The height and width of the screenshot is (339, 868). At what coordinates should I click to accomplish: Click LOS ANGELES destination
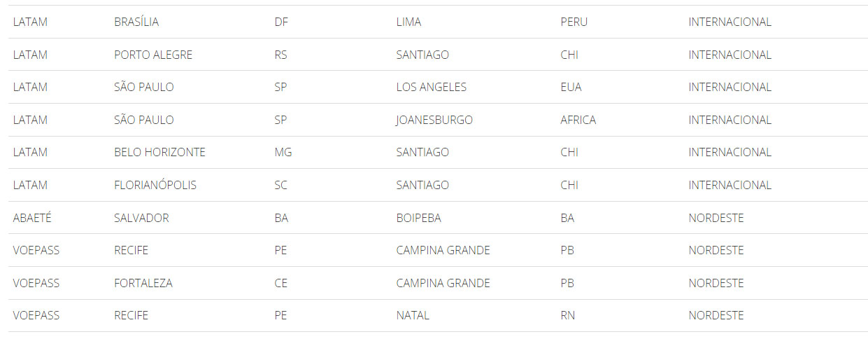pyautogui.click(x=431, y=87)
